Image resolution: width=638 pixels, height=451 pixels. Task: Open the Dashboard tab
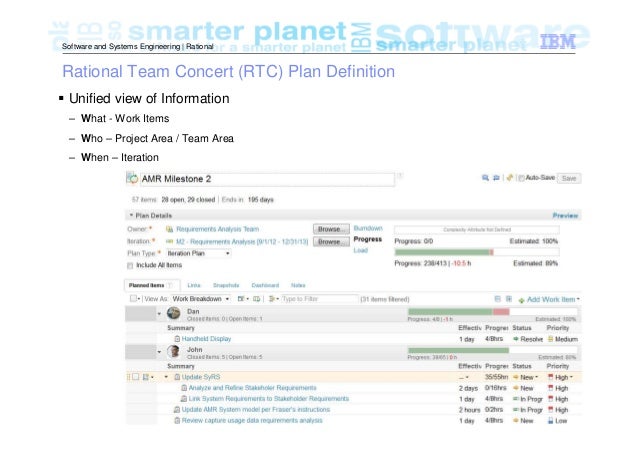click(265, 285)
